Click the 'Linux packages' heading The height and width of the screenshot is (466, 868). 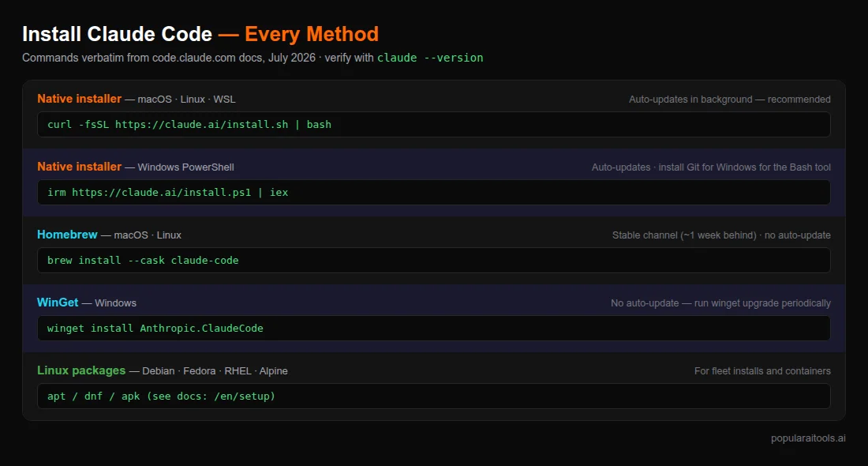81,370
